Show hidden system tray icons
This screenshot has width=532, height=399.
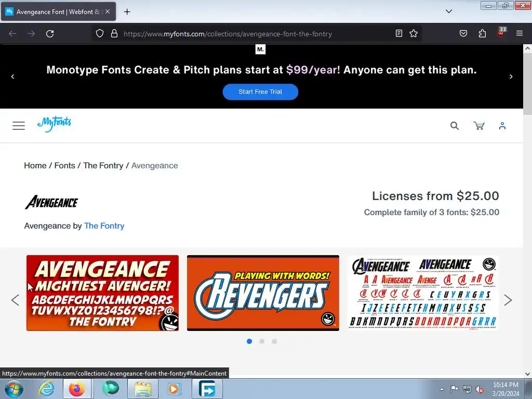click(442, 389)
